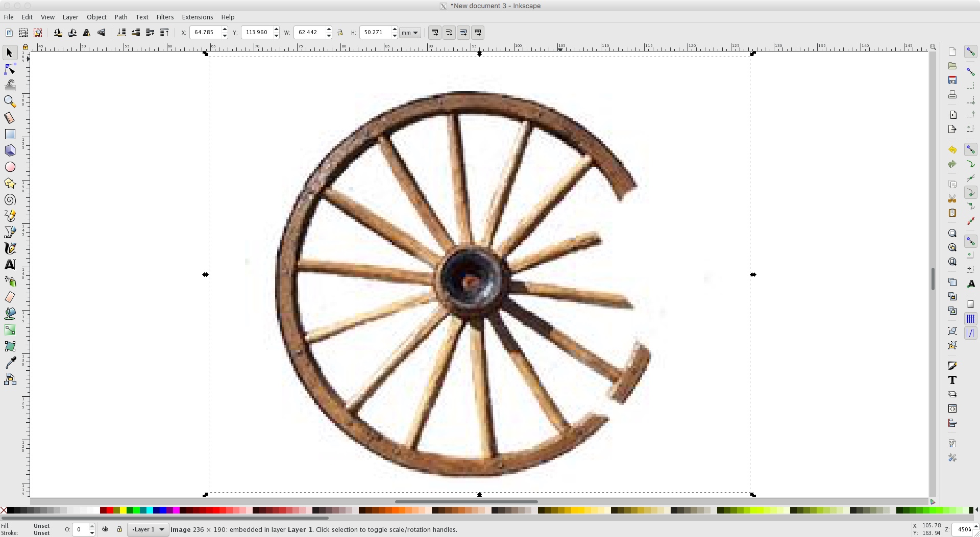Image resolution: width=980 pixels, height=537 pixels.
Task: Select the Measure tool
Action: [x=10, y=118]
